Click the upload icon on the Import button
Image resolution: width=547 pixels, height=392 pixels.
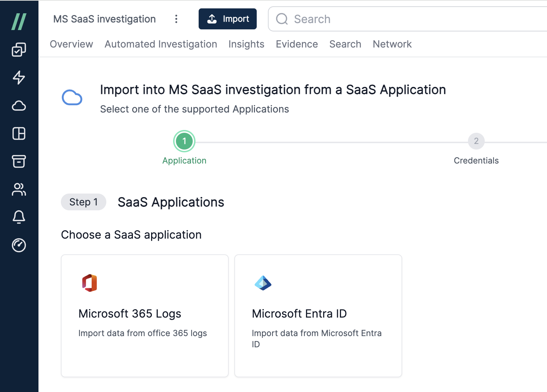point(212,19)
